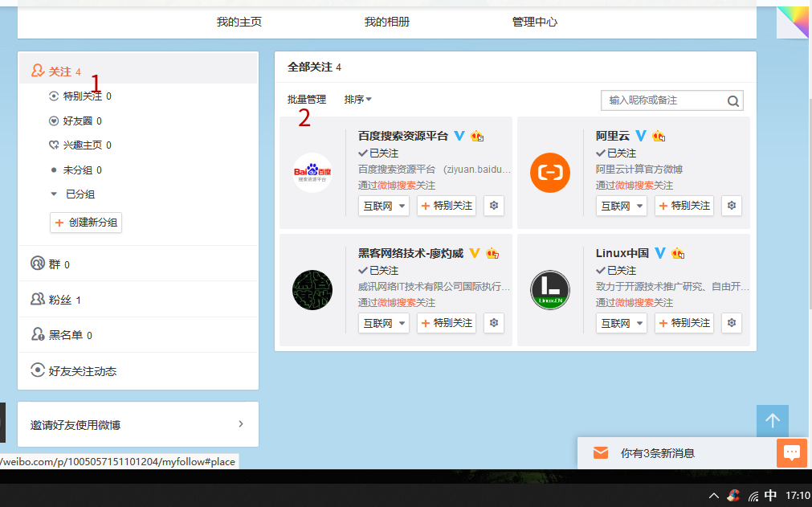Image resolution: width=812 pixels, height=507 pixels.
Task: Click 创建新分组 button
Action: 86,223
